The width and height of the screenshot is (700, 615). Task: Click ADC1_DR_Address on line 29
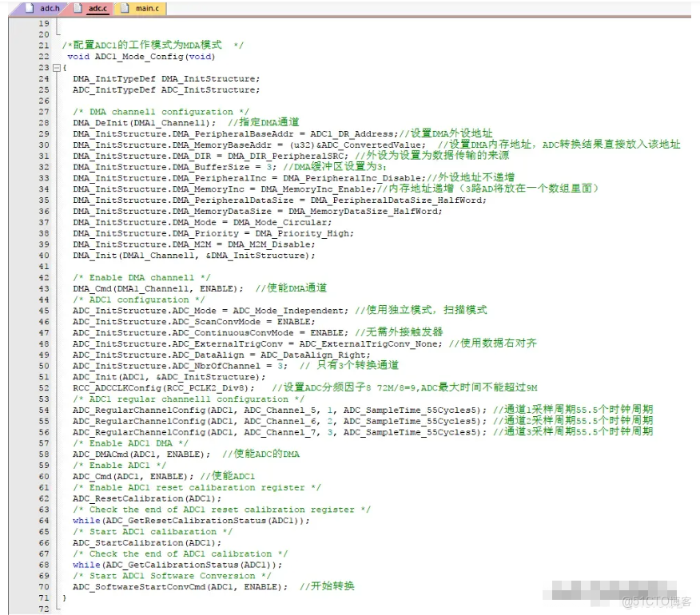point(353,134)
